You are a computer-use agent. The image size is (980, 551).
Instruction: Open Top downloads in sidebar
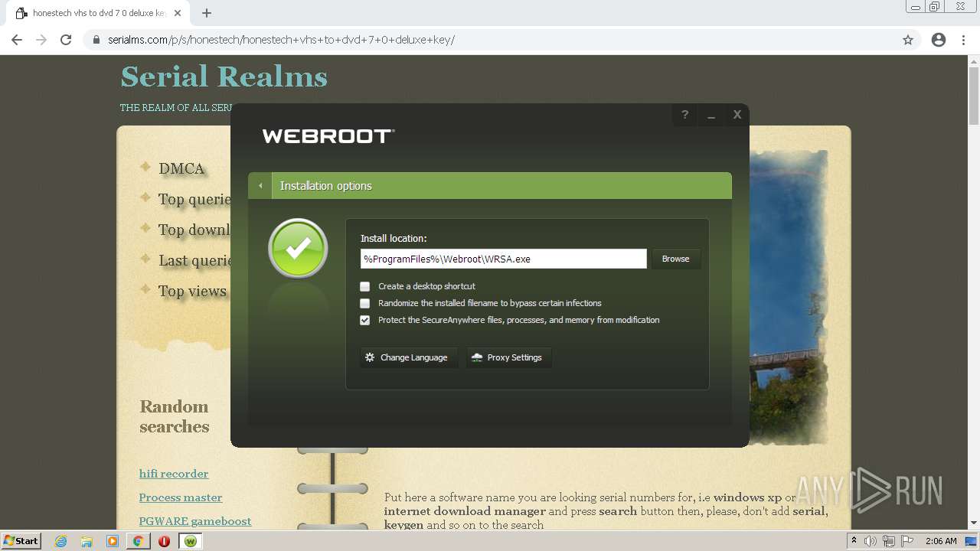click(194, 230)
